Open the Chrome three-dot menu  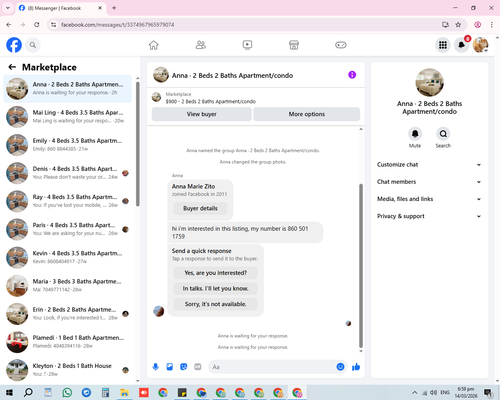click(x=492, y=25)
